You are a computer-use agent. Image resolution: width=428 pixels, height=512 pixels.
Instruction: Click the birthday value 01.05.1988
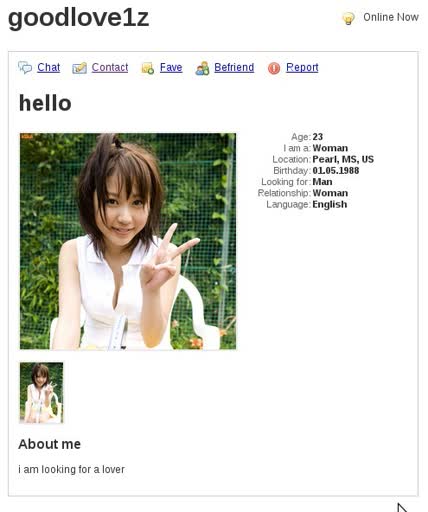pos(336,171)
